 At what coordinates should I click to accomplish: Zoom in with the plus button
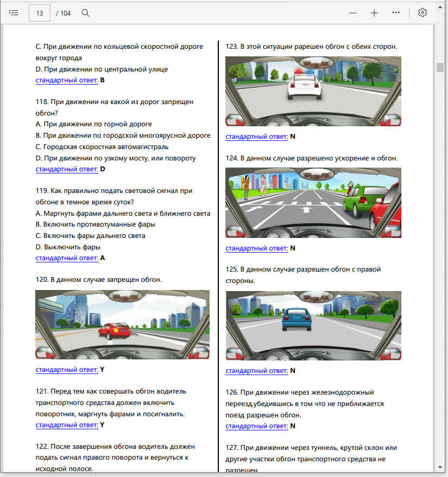tap(374, 13)
